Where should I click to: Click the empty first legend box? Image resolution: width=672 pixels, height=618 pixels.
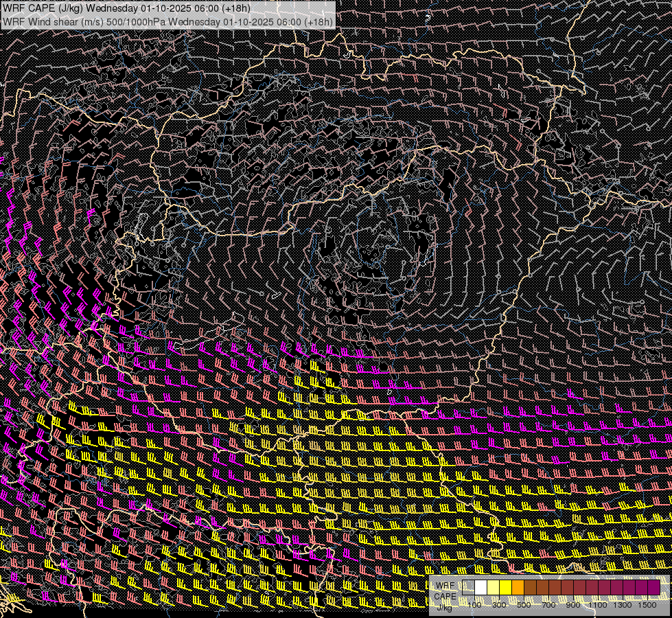(x=469, y=588)
